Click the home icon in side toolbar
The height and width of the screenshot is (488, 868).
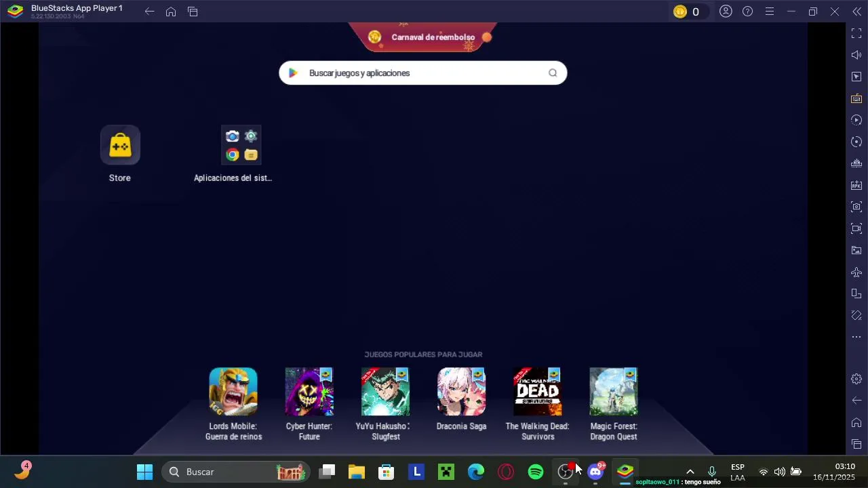tap(856, 422)
